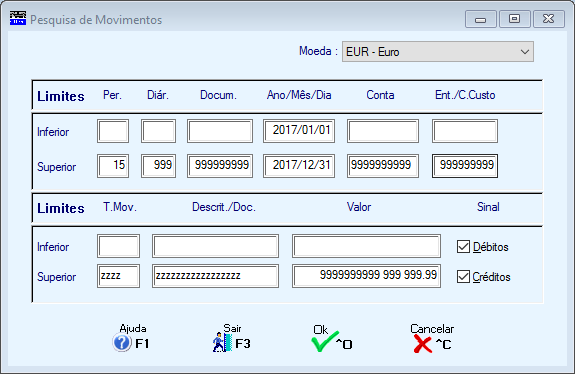Maximize the Pesquisa de Movimentos window
This screenshot has width=575, height=374.
pyautogui.click(x=514, y=19)
